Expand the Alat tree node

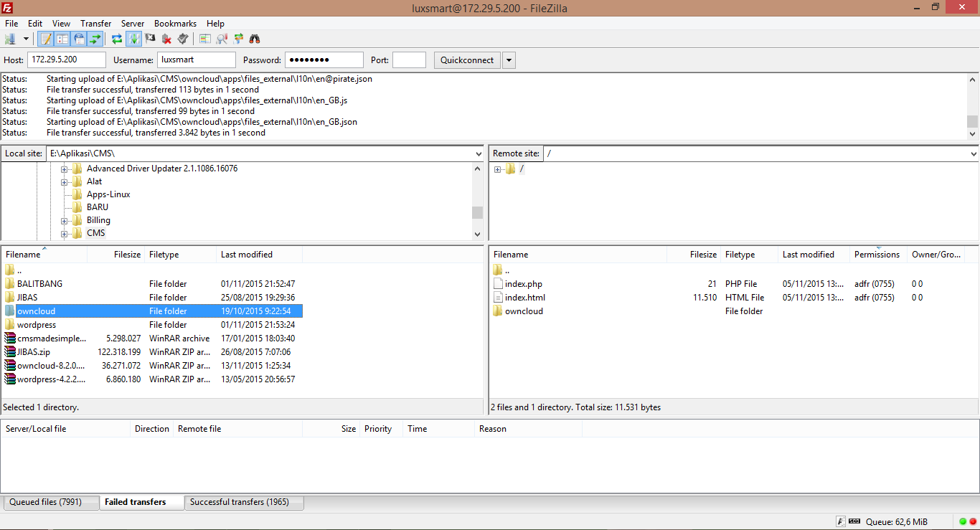pos(65,182)
